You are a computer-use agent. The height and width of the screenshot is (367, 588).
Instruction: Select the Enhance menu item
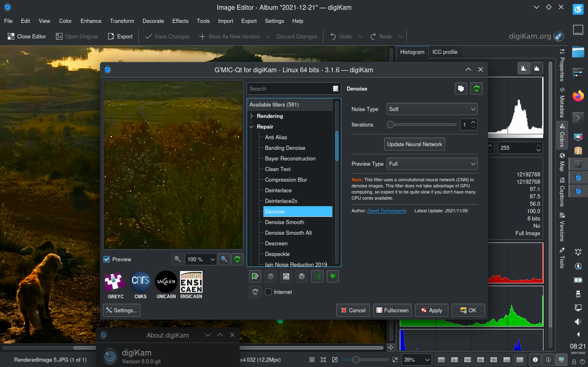tap(90, 21)
